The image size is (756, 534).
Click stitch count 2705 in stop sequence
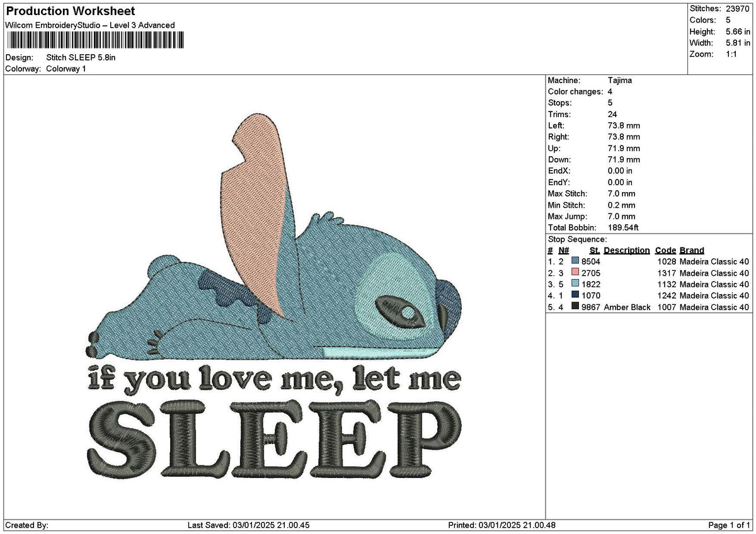pyautogui.click(x=591, y=273)
